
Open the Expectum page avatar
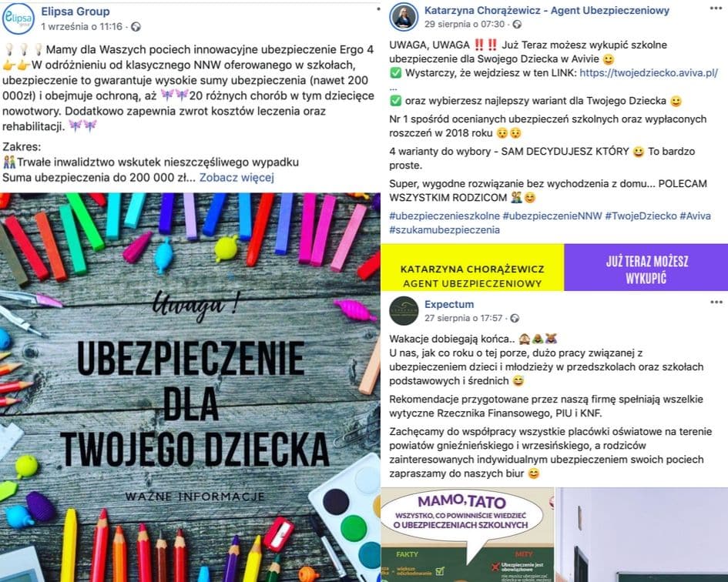tap(404, 310)
